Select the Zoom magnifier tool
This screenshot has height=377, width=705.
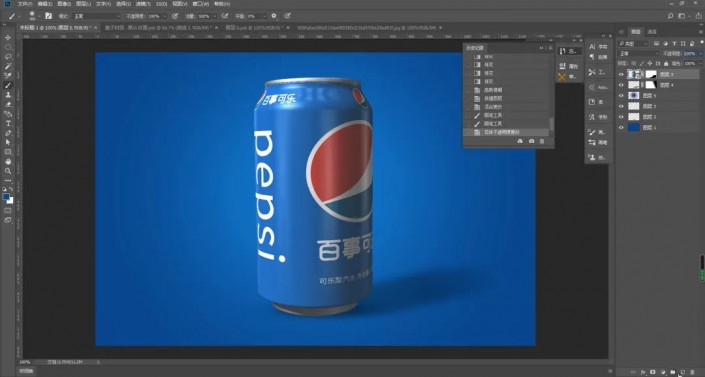pos(8,171)
